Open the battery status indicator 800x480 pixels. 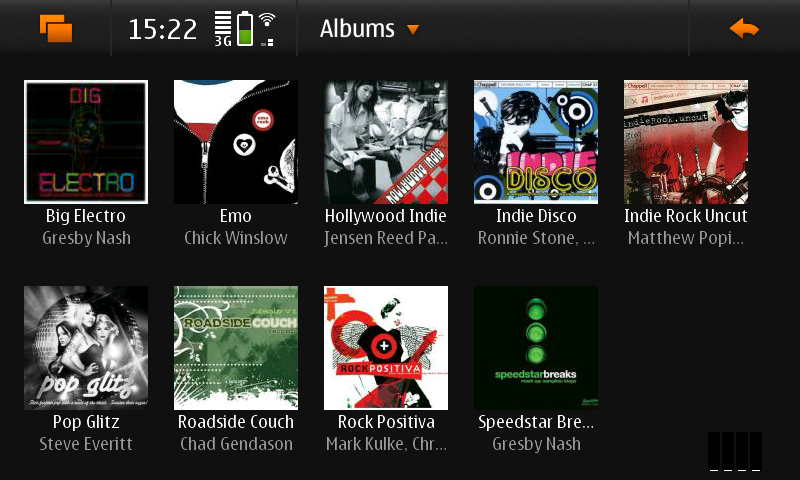[x=245, y=29]
